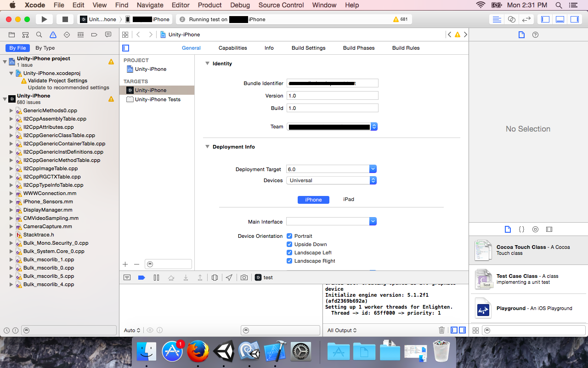Run the project with the Play button
This screenshot has width=588, height=368.
(44, 19)
